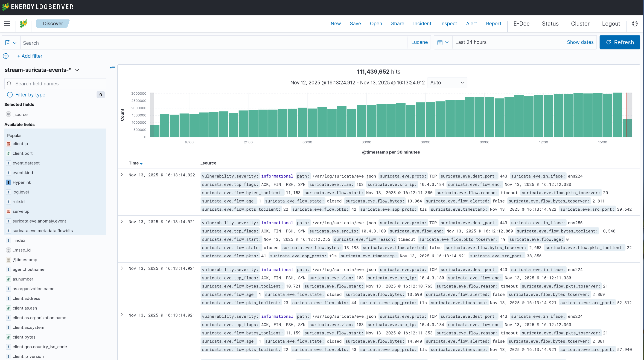Click Open in the top menu
Viewport: 644px width, 360px height.
376,23
